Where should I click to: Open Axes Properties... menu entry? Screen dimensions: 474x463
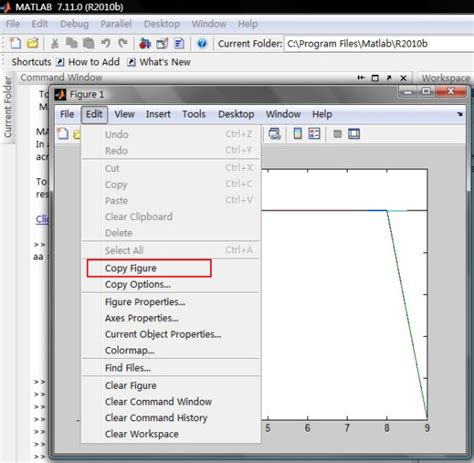point(171,318)
